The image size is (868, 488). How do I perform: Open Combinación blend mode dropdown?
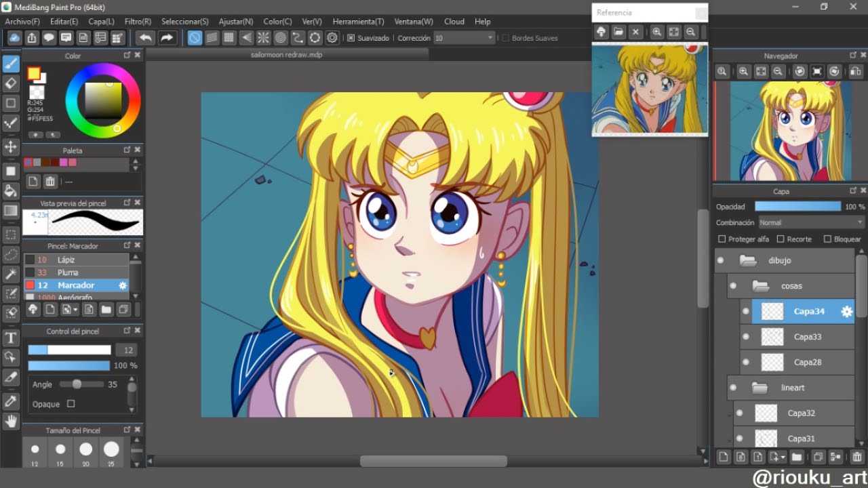coord(811,222)
